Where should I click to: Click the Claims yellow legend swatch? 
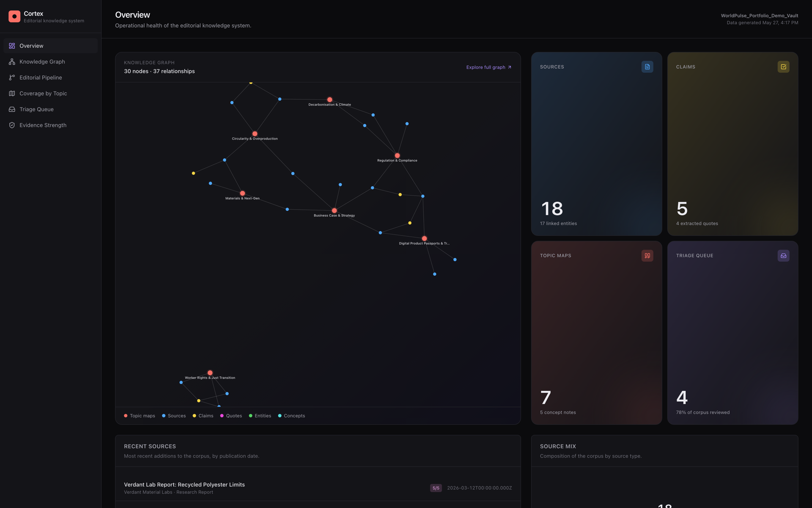[194, 416]
